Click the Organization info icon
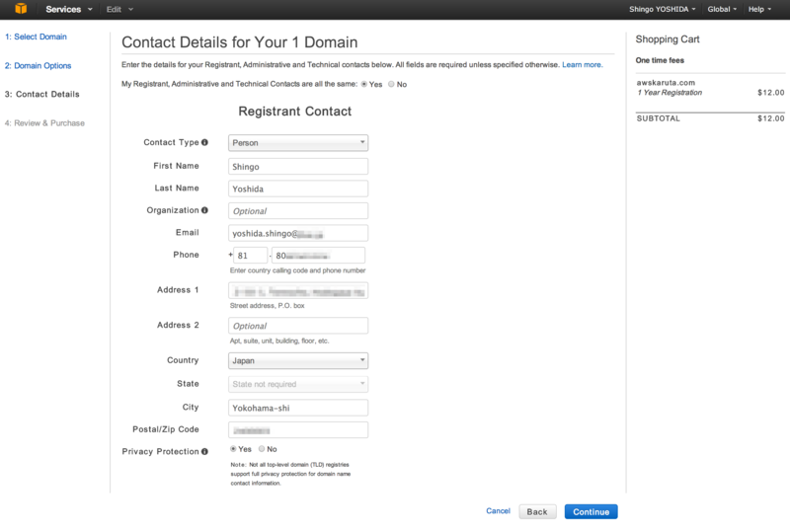The height and width of the screenshot is (532, 790). (x=204, y=210)
